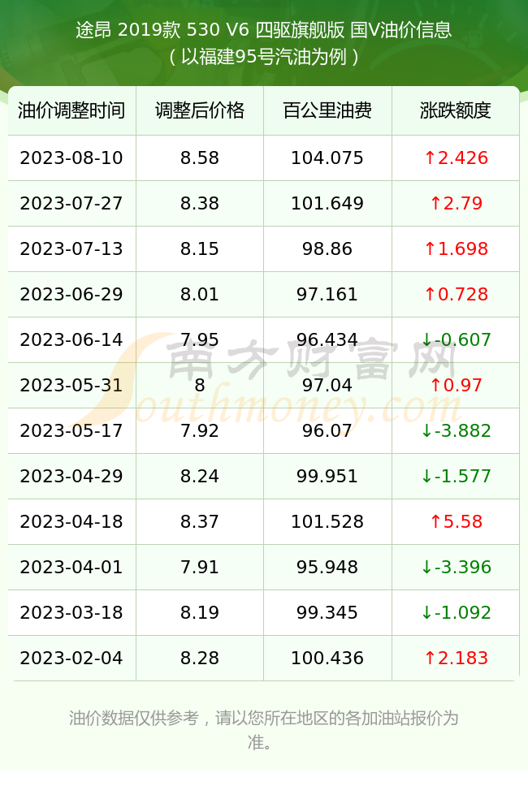
Task: Click the green down arrow -3.882 value
Action: coord(456,431)
